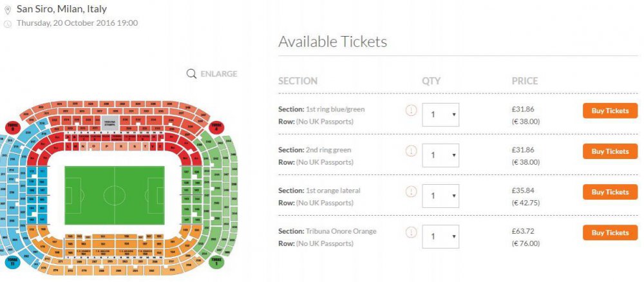The width and height of the screenshot is (644, 282).
Task: Open quantity dropdown for 1st orange lateral
Action: (x=440, y=196)
